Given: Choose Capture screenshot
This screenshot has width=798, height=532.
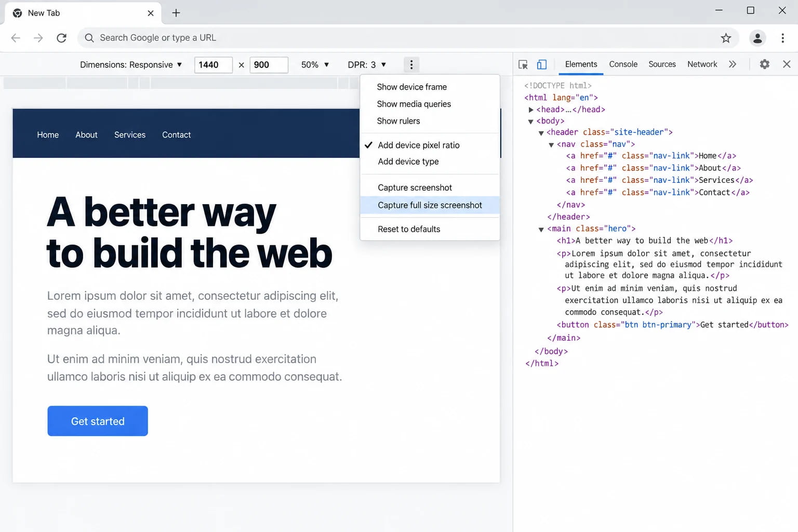Looking at the screenshot, I should pos(430,188).
